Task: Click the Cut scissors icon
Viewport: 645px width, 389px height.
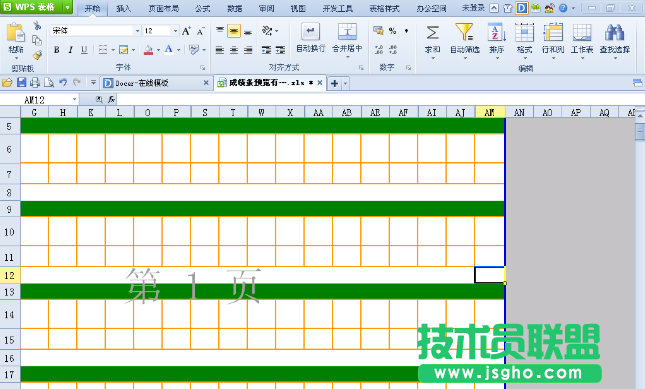Action: pyautogui.click(x=37, y=26)
